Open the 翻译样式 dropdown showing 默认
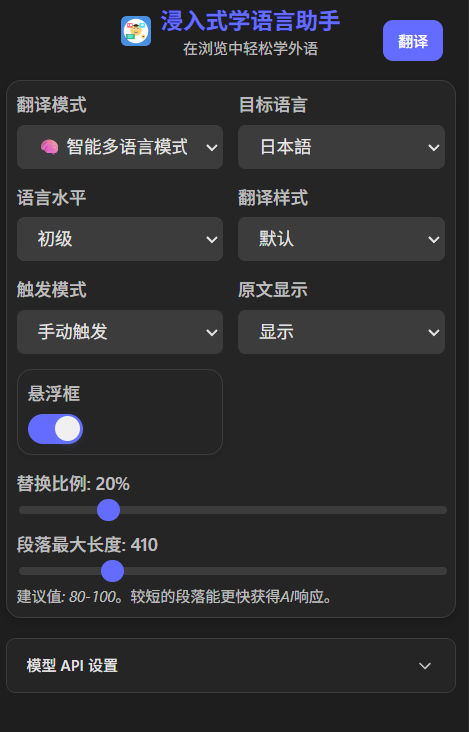Image resolution: width=469 pixels, height=732 pixels. click(341, 239)
